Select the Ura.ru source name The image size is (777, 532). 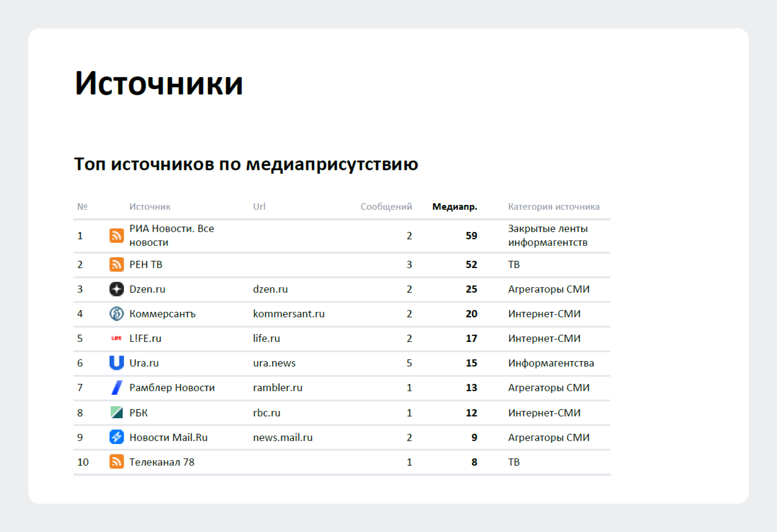pos(144,363)
